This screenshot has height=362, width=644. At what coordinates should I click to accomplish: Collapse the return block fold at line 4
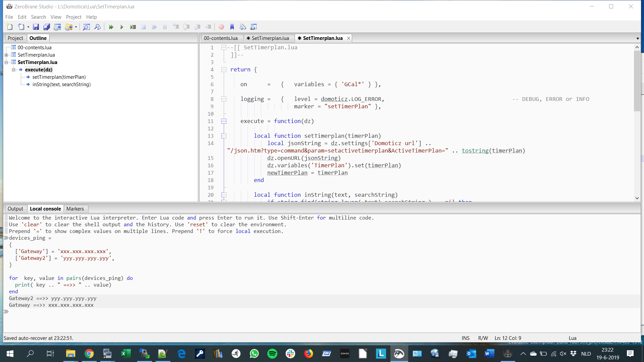pyautogui.click(x=223, y=69)
